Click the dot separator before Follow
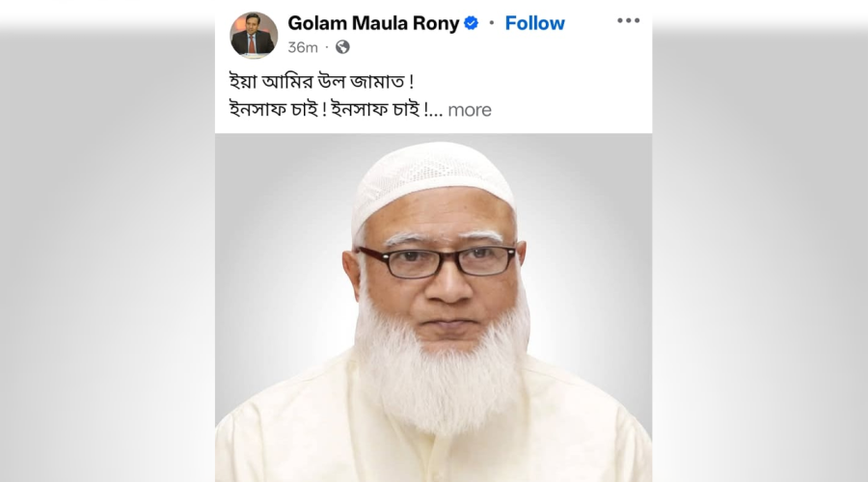Viewport: 868px width, 482px height. 492,23
